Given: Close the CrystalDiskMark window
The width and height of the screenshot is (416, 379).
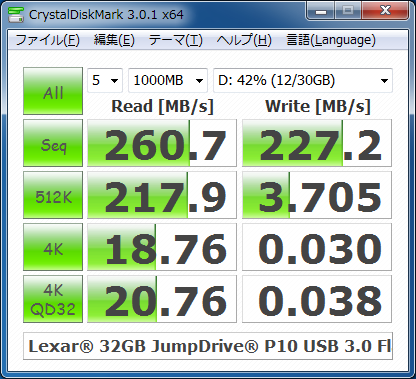Looking at the screenshot, I should 385,11.
